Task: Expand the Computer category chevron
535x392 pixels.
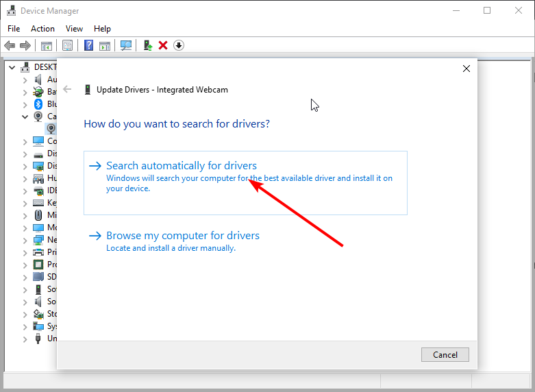Action: (25, 141)
